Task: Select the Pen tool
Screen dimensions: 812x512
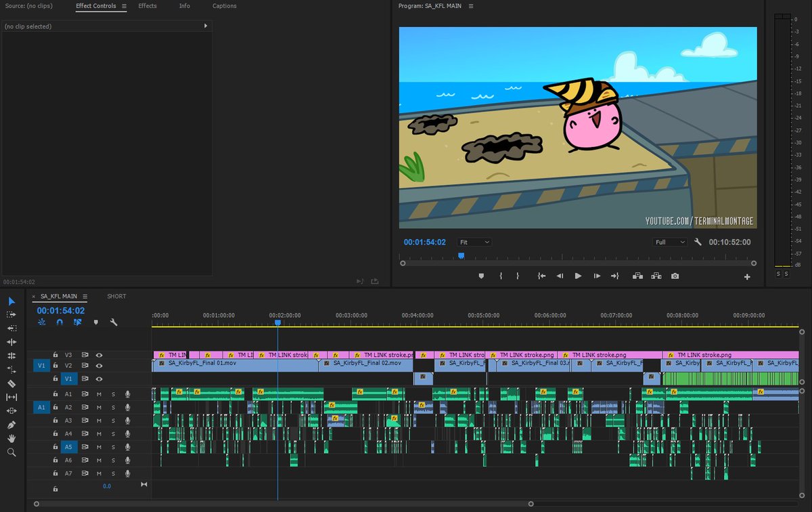Action: pyautogui.click(x=12, y=425)
